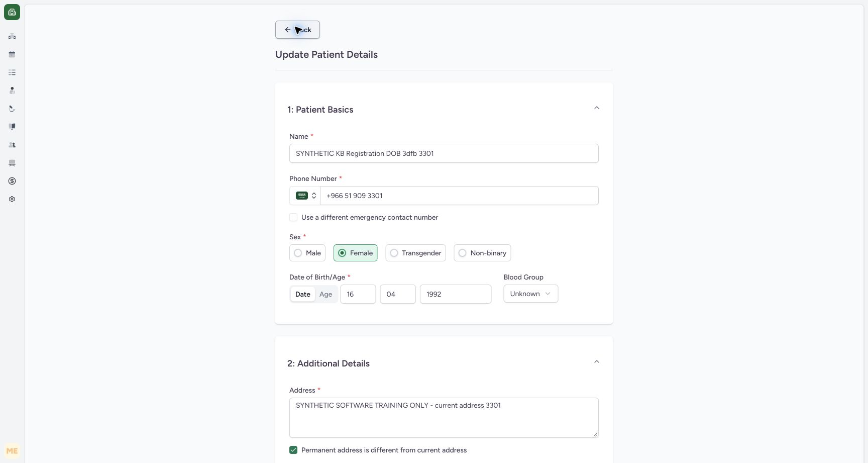Open the phone country flag selector
This screenshot has width=868, height=463.
305,196
